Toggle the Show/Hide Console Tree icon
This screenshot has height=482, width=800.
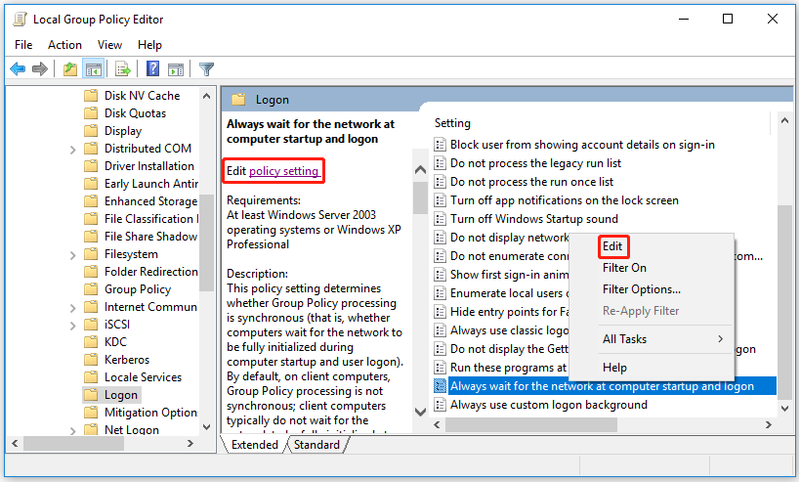click(x=94, y=68)
